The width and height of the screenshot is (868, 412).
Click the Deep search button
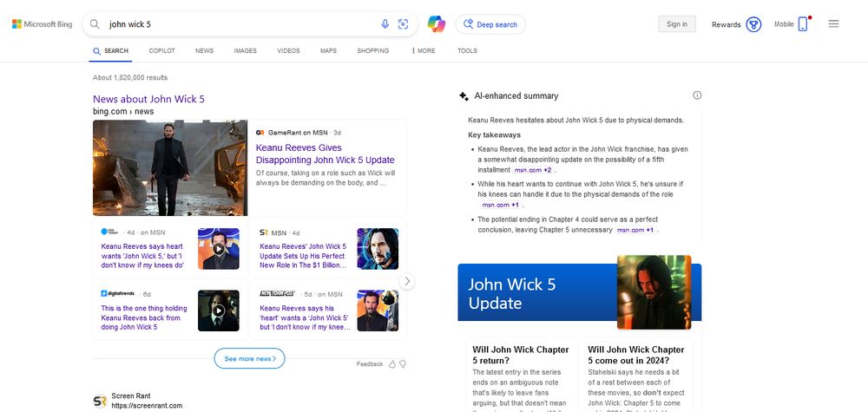(x=490, y=24)
